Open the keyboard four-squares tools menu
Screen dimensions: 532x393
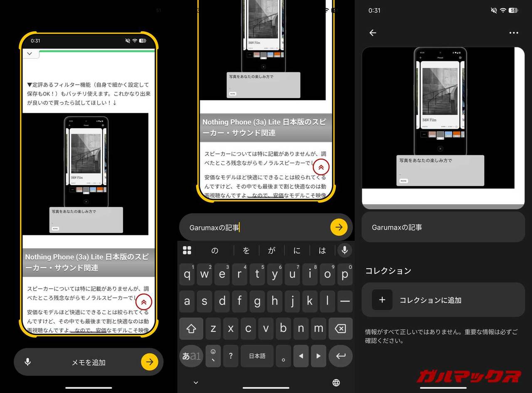[187, 250]
